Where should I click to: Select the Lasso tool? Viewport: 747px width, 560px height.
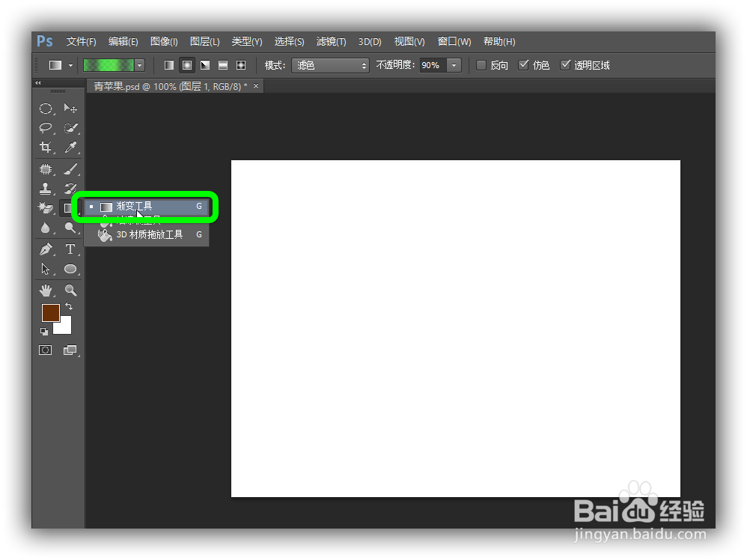pyautogui.click(x=45, y=127)
